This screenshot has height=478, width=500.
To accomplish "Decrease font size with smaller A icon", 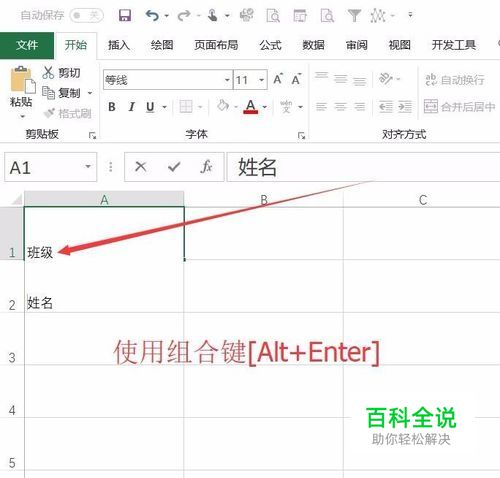I will pos(296,79).
